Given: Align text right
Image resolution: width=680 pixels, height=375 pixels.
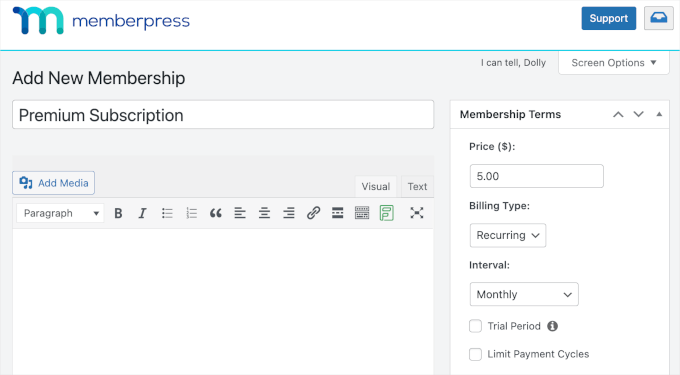Looking at the screenshot, I should [289, 213].
